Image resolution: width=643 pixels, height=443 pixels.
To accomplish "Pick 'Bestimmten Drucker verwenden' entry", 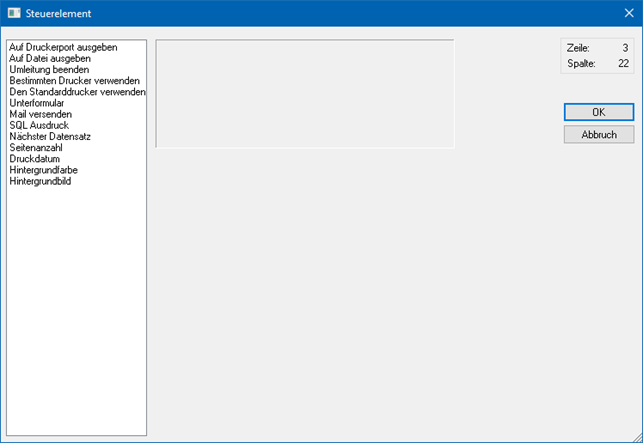I will coord(74,81).
